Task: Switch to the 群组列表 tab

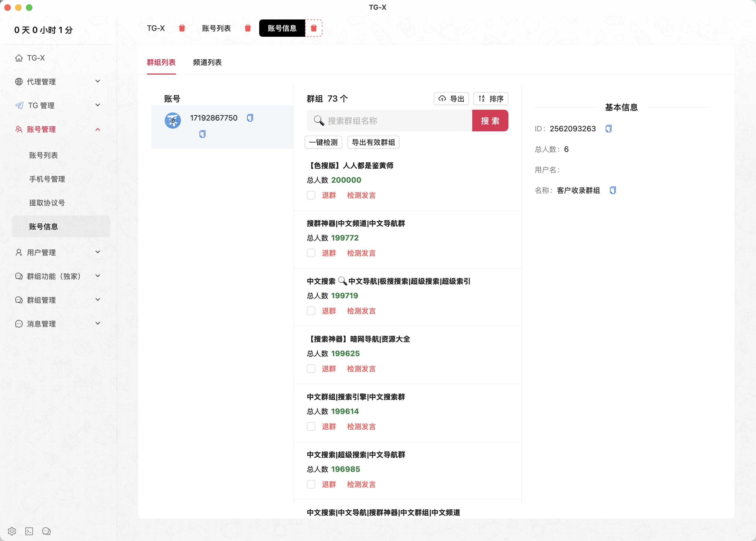Action: (161, 62)
